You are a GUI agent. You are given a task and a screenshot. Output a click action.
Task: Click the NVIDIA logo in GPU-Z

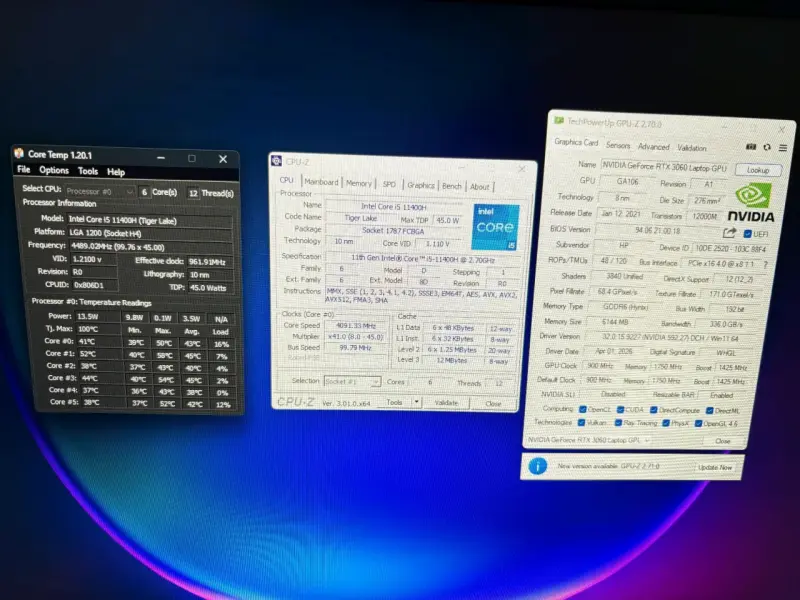[752, 203]
